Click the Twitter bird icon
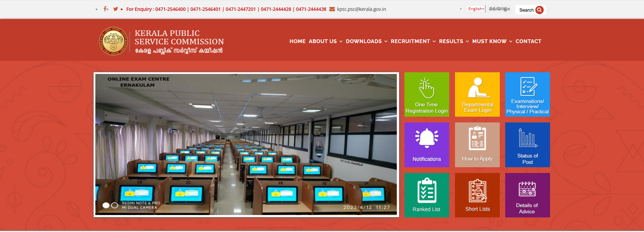 tap(116, 9)
